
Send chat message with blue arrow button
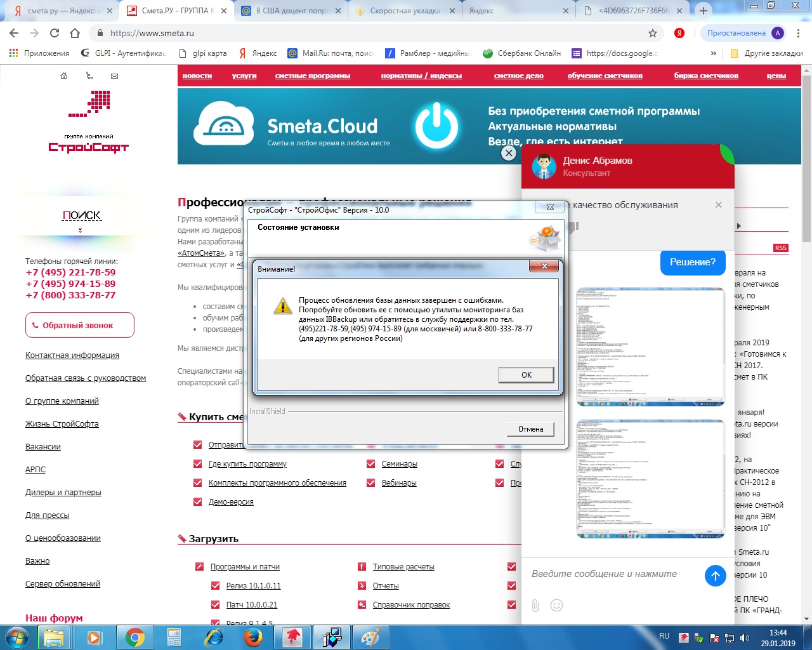pyautogui.click(x=716, y=576)
